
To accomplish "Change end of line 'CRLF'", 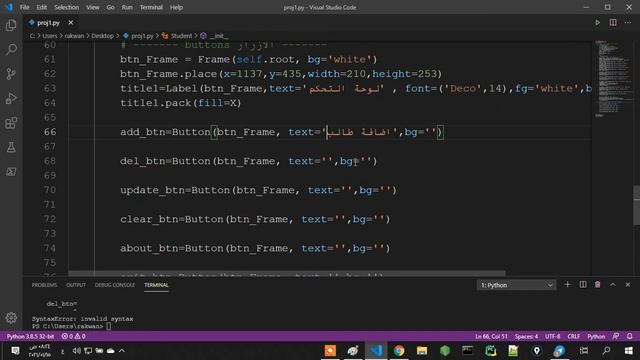I will pyautogui.click(x=573, y=336).
